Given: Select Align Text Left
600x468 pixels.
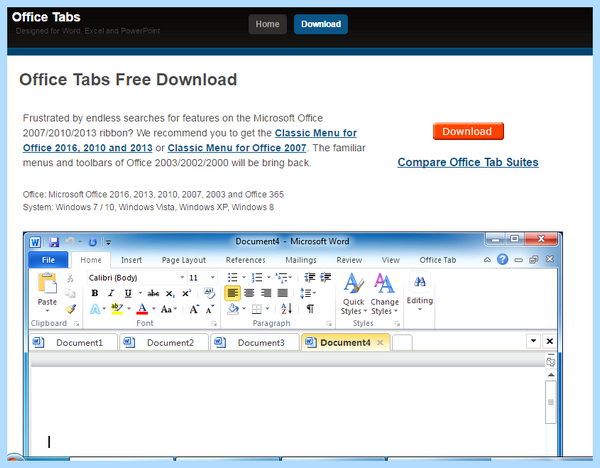Looking at the screenshot, I should 232,293.
